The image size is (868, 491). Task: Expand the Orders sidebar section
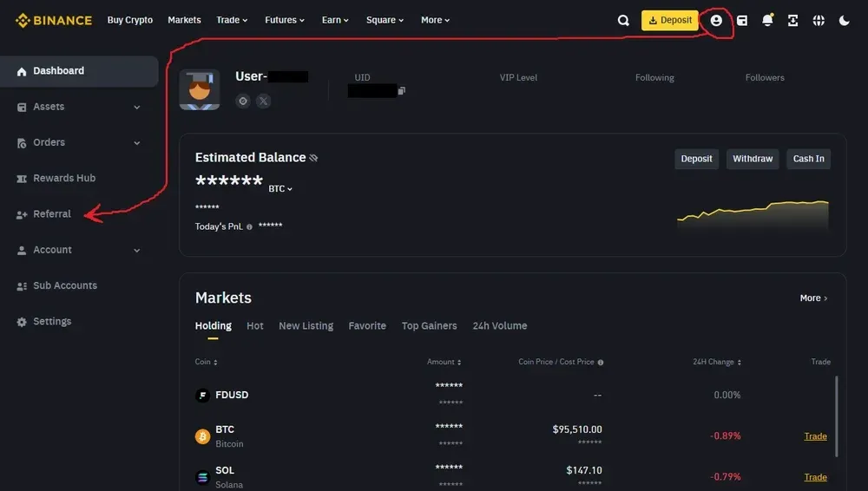(x=79, y=142)
